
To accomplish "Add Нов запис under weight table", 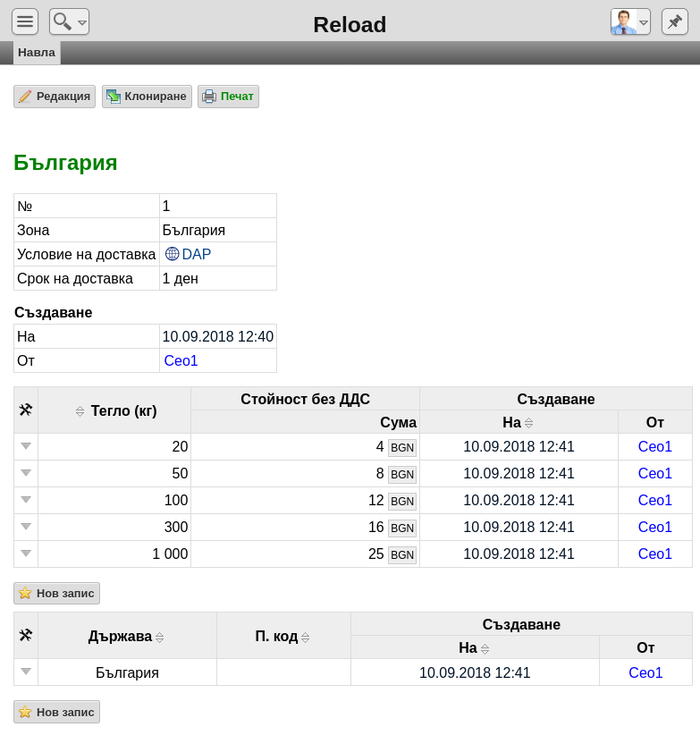I will click(x=57, y=594).
